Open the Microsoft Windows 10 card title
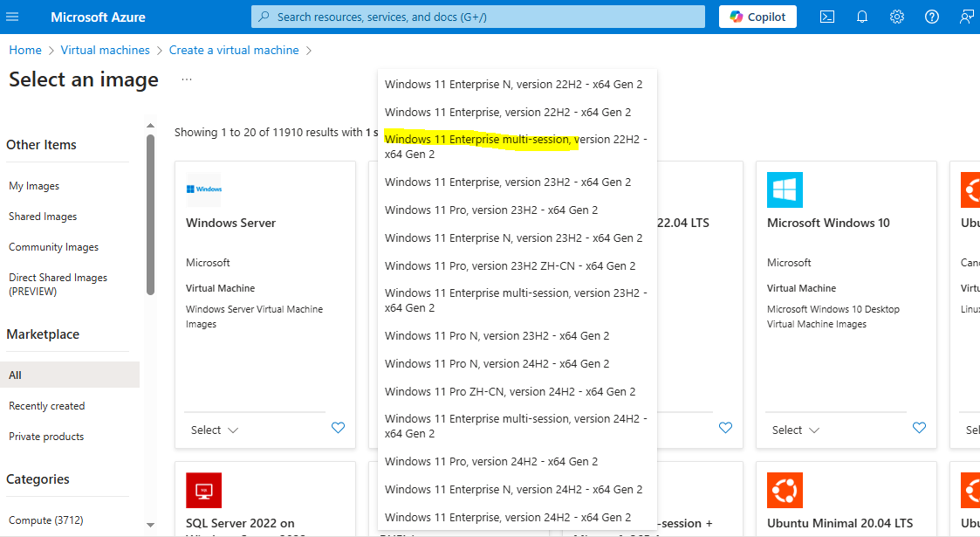980x537 pixels. coord(828,223)
